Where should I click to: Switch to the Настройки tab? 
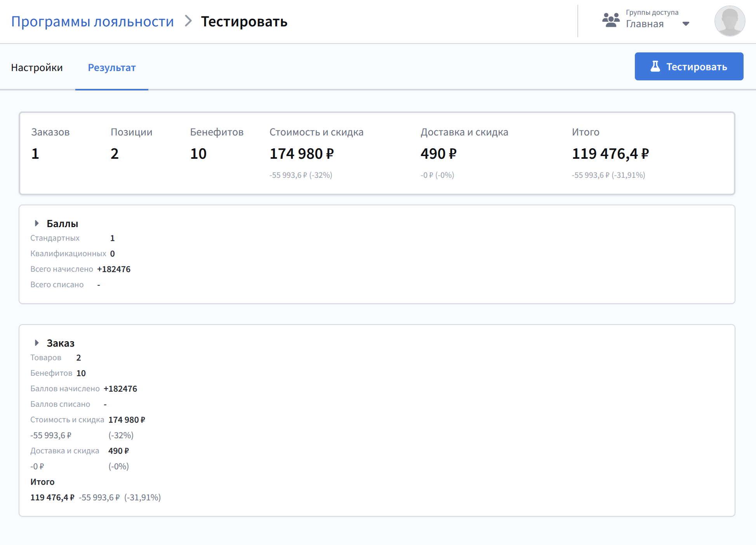[37, 68]
